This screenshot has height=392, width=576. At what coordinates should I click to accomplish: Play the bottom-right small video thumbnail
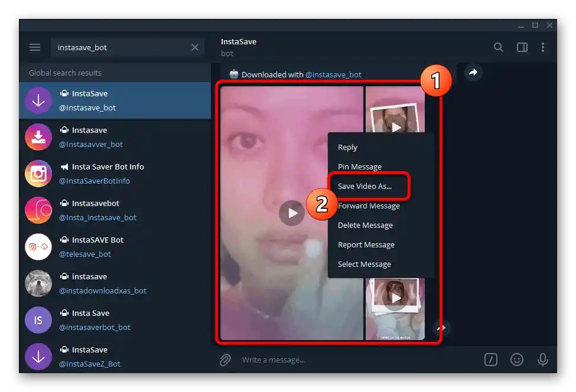pos(395,298)
